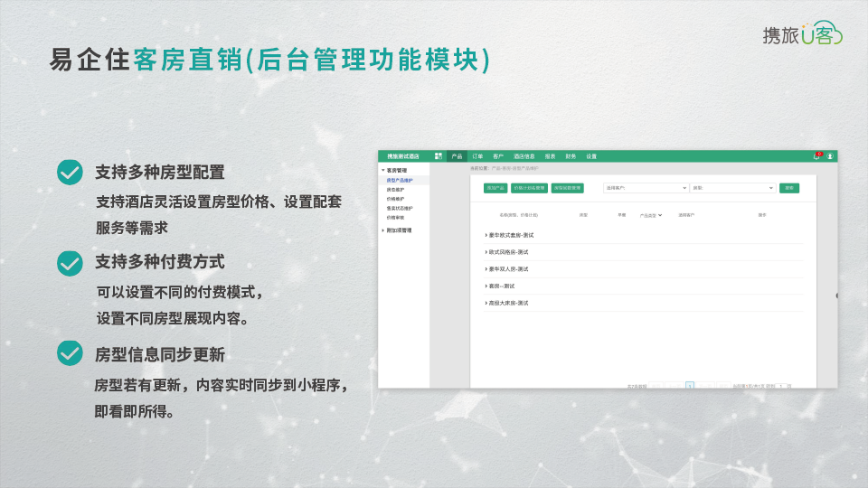This screenshot has width=868, height=488.
Task: Click the third green management button
Action: coord(568,188)
